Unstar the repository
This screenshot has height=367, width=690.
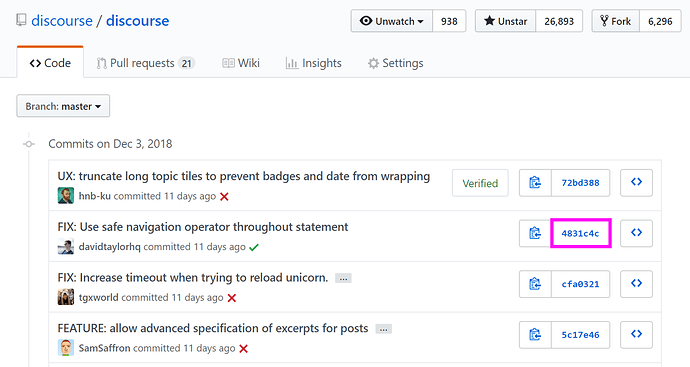point(506,21)
